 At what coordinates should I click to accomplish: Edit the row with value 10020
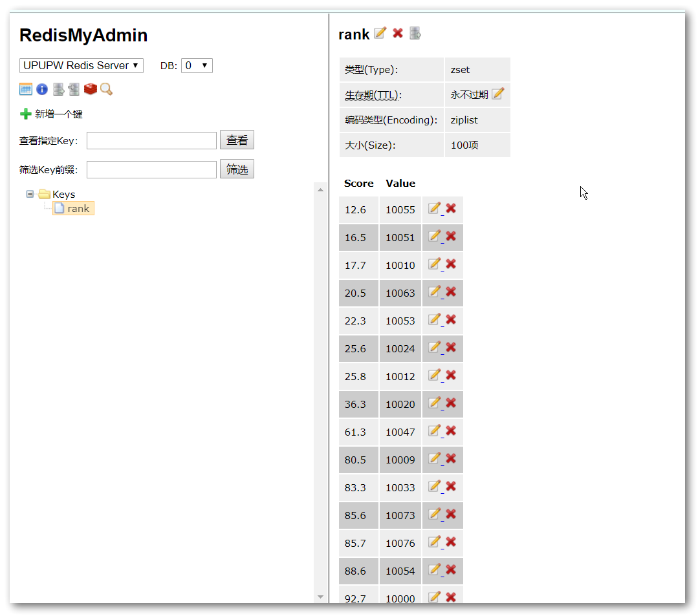coord(435,403)
